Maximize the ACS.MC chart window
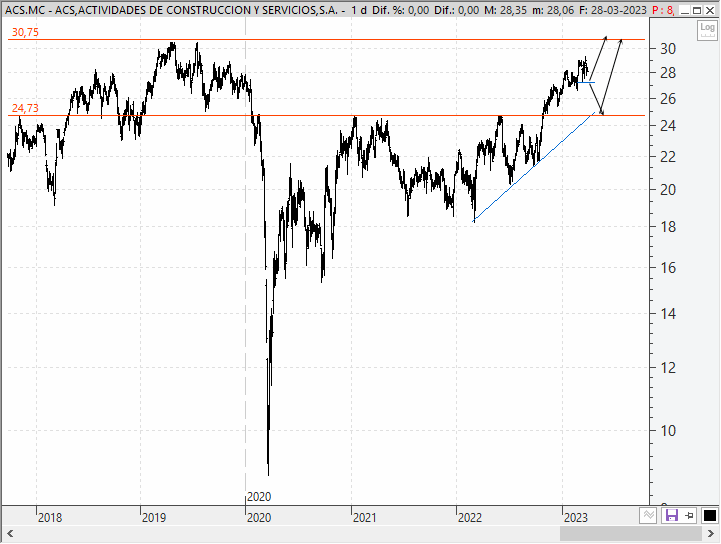This screenshot has height=544, width=721. coord(697,11)
